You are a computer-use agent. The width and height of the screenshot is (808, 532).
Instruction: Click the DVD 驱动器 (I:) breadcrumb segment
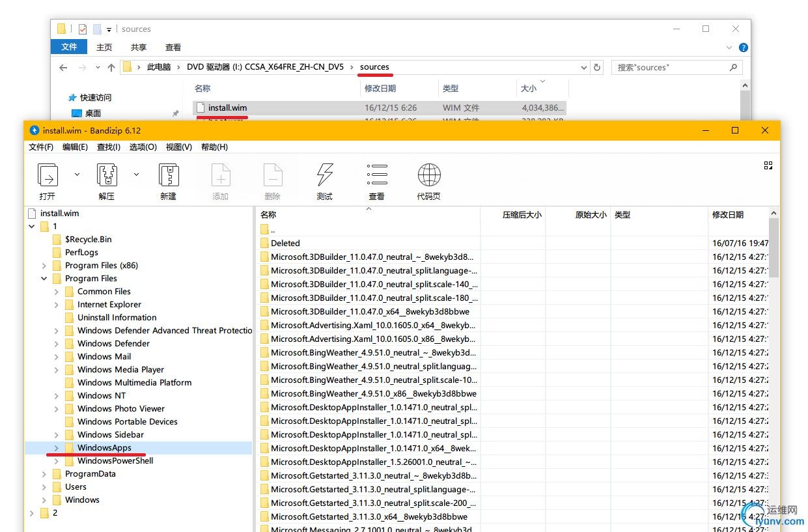tap(266, 67)
